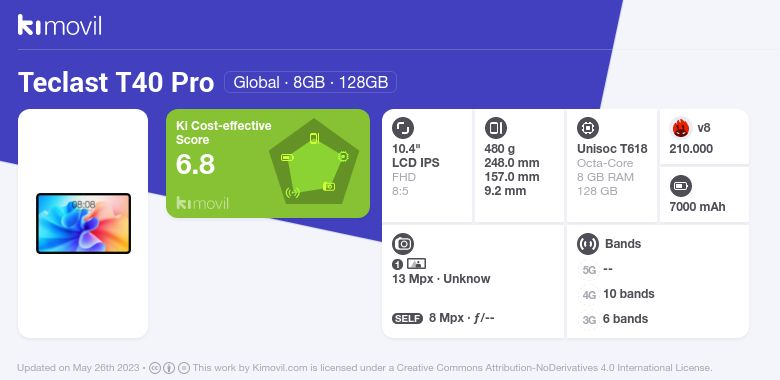
Task: Click the device dimensions icon
Action: (495, 128)
